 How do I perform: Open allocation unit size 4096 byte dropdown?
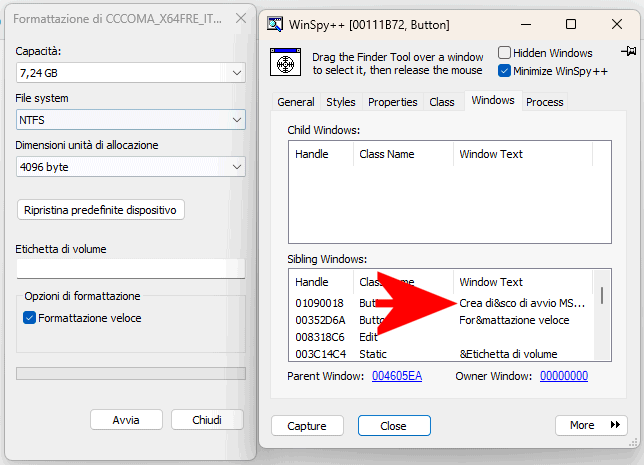(x=130, y=167)
